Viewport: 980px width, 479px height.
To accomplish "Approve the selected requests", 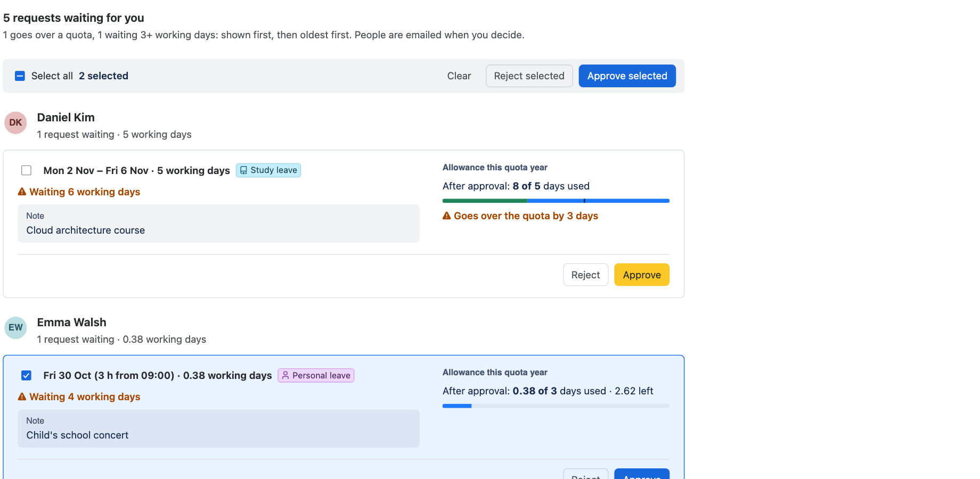I will click(x=627, y=76).
